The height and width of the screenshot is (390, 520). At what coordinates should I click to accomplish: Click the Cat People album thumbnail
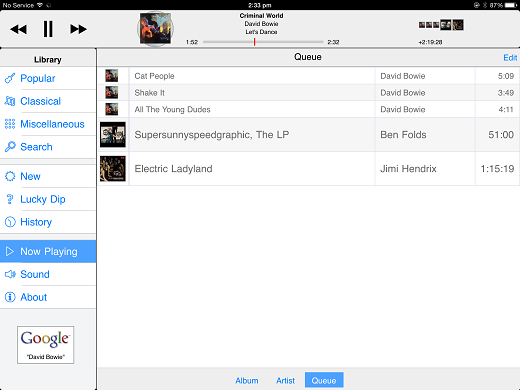click(112, 76)
